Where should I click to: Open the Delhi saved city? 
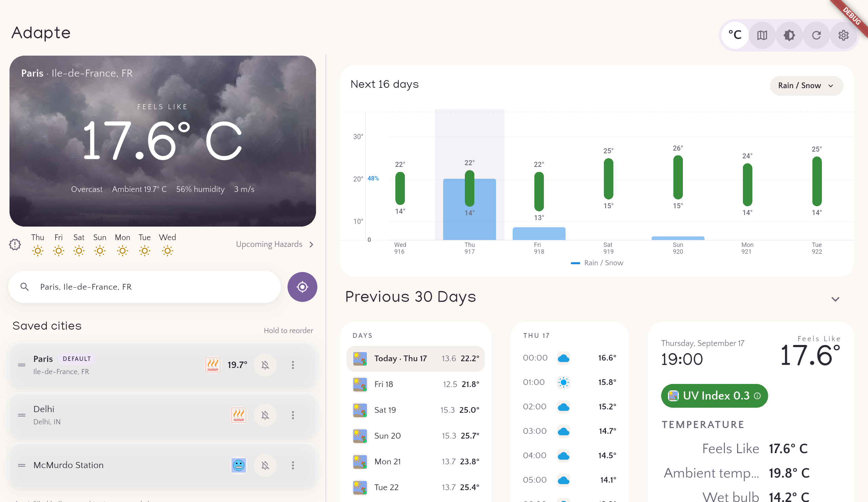click(162, 415)
